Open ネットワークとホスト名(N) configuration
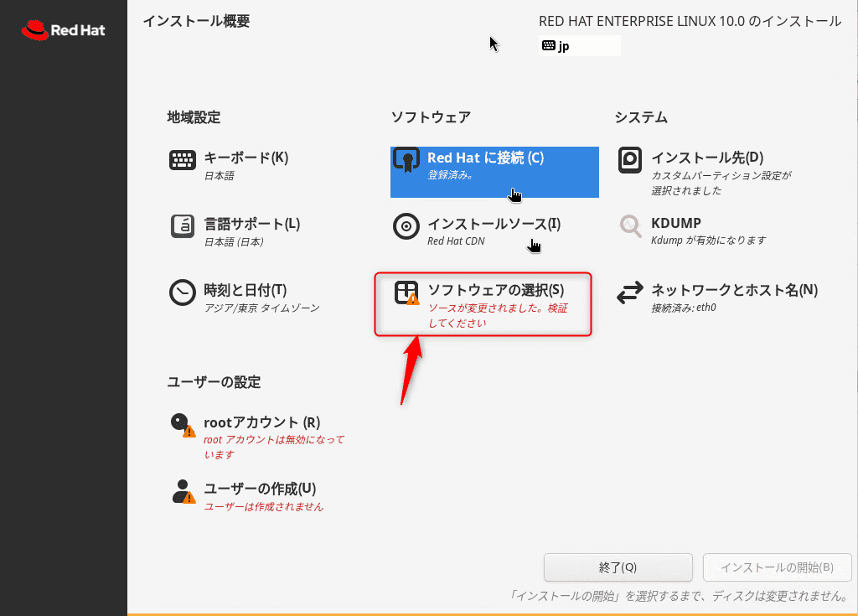858x616 pixels. (x=734, y=290)
